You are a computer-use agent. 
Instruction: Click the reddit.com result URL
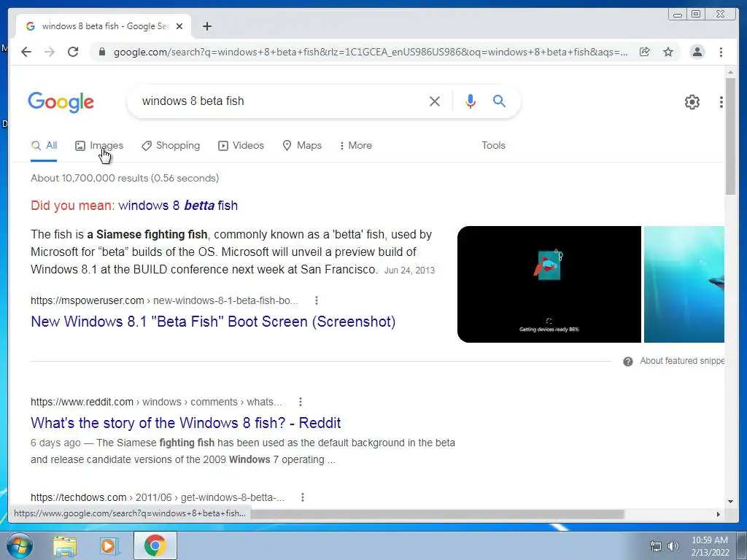click(156, 402)
